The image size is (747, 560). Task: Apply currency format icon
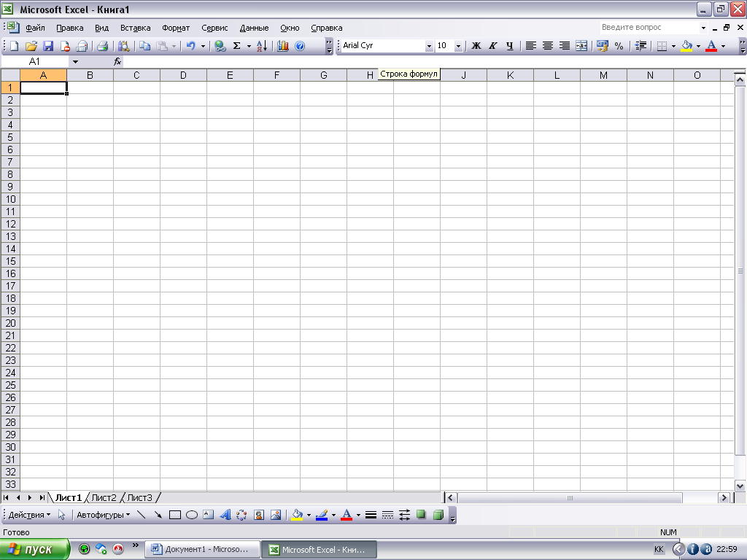[x=602, y=46]
